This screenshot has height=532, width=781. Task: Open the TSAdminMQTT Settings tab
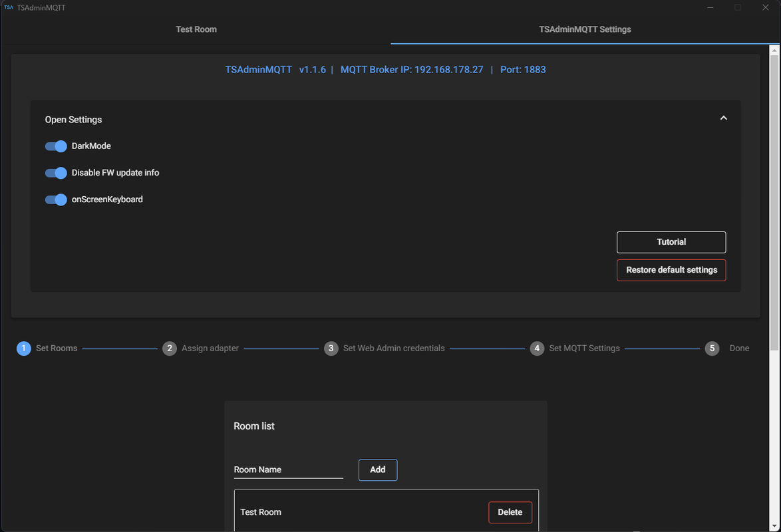(585, 29)
